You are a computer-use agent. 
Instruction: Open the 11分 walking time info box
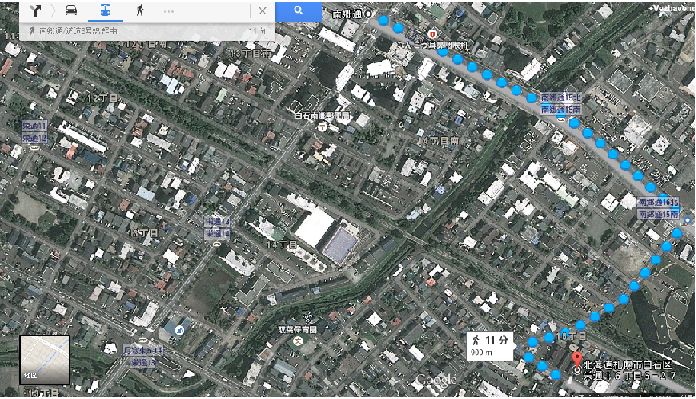click(x=490, y=346)
